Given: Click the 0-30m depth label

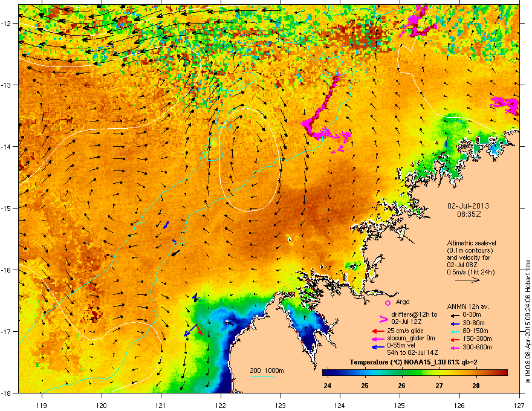Looking at the screenshot, I should coord(472,315).
